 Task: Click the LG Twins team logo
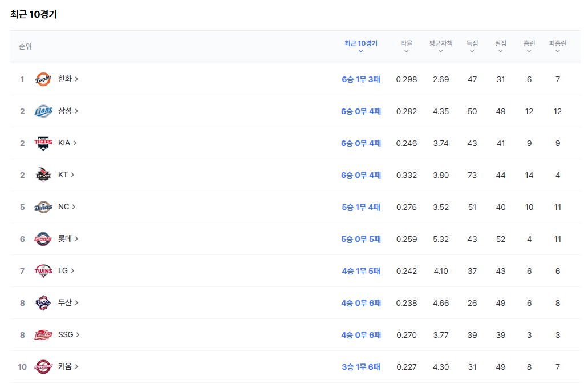(43, 270)
